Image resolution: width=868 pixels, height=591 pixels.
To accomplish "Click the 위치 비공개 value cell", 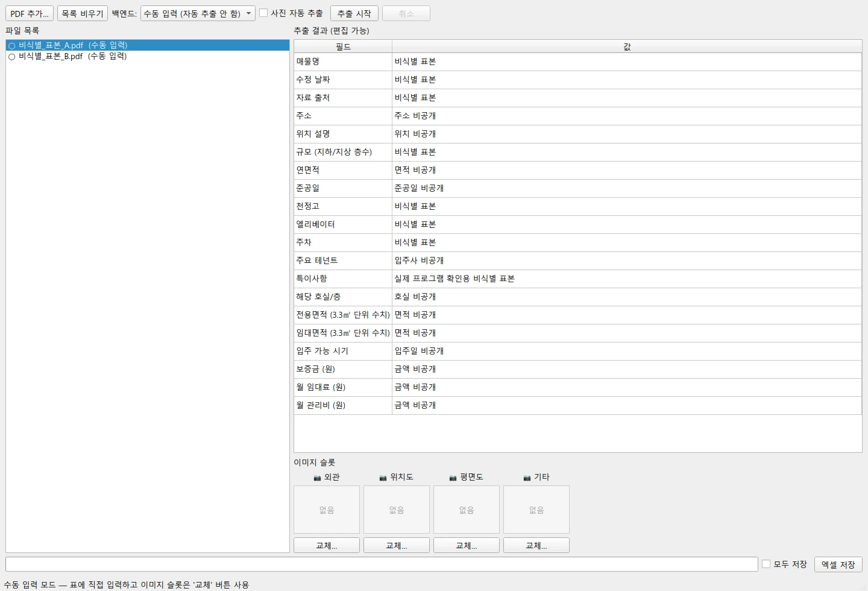I will point(627,134).
